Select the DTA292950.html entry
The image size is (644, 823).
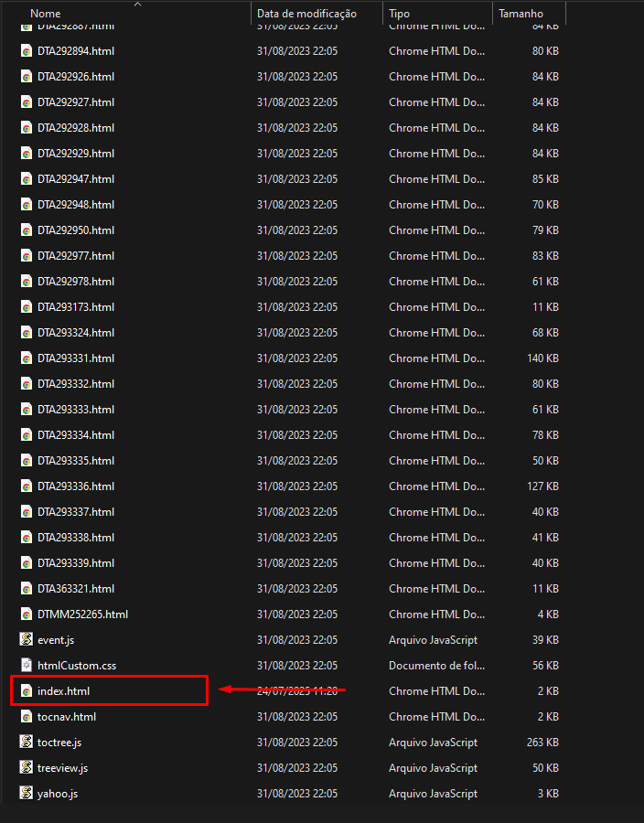(x=76, y=230)
